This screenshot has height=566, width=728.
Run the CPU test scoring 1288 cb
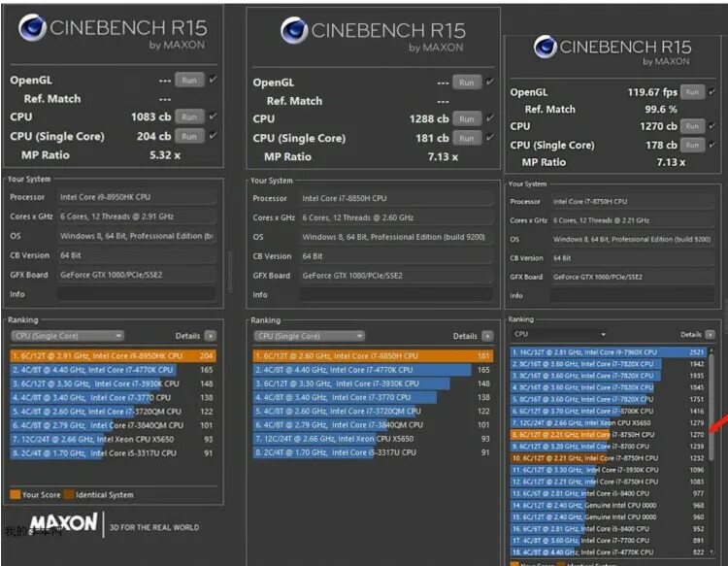tap(467, 118)
